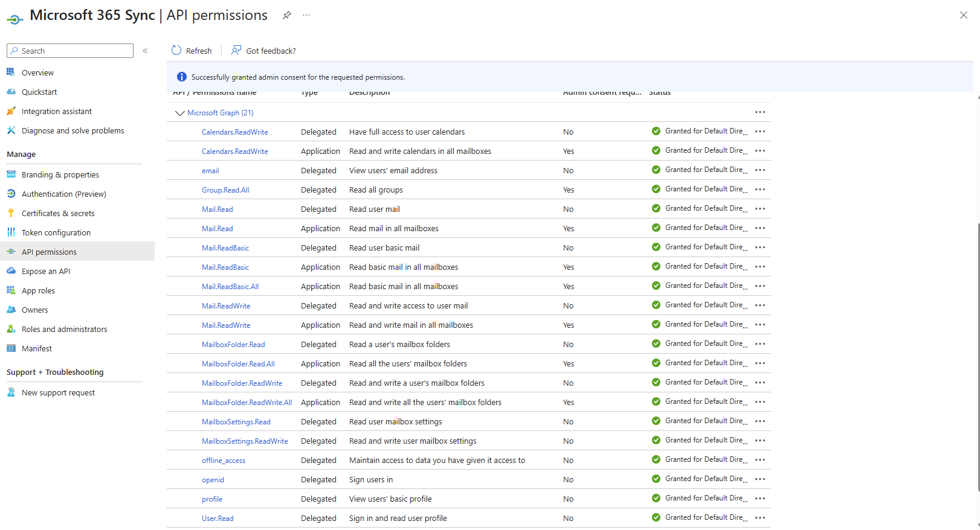The width and height of the screenshot is (980, 530).
Task: Click the API permissions sidebar icon
Action: [11, 252]
